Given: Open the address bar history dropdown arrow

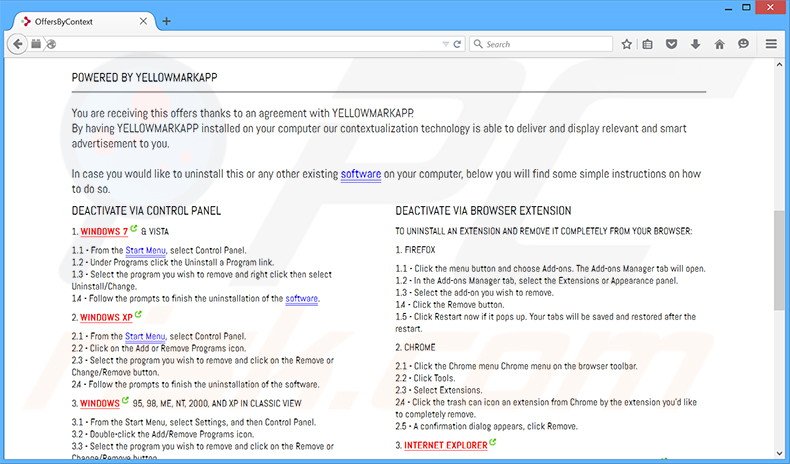Looking at the screenshot, I should pos(445,44).
